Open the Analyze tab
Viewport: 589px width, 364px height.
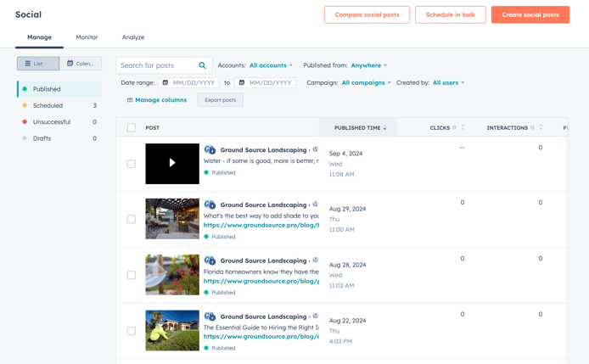point(133,37)
